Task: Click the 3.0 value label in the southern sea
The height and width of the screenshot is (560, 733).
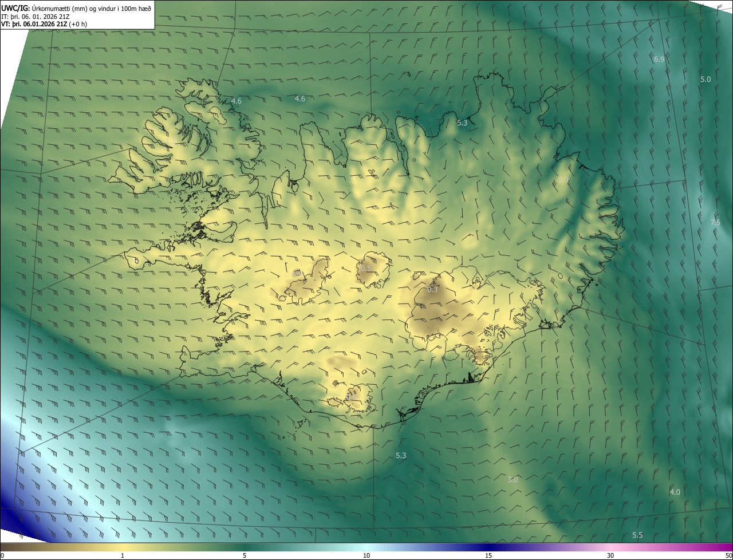Action: (513, 480)
